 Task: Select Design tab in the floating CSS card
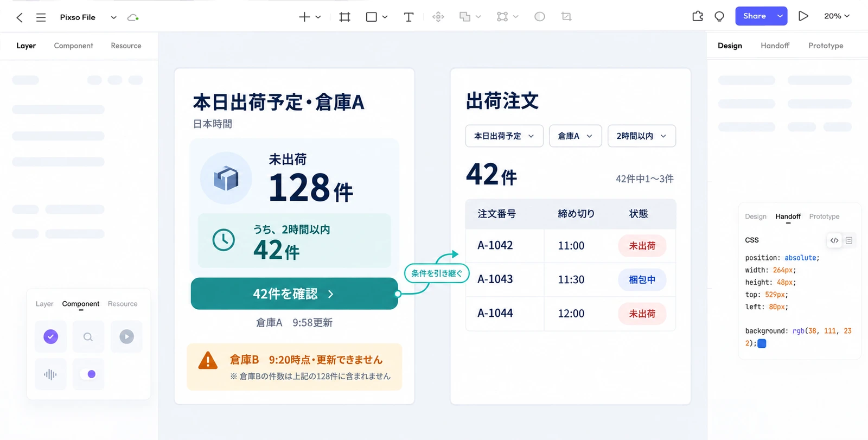[756, 216]
